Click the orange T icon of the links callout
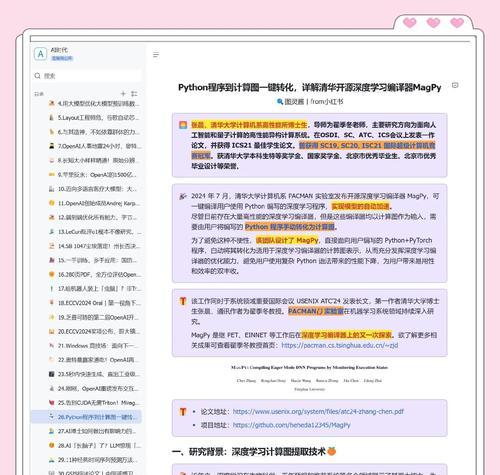The image size is (500, 475). pos(183,412)
